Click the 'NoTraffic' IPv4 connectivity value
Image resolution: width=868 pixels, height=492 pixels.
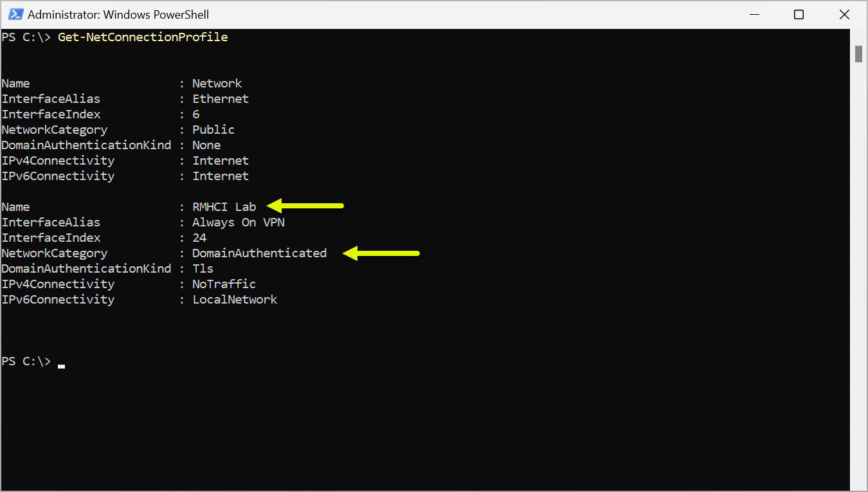coord(224,284)
